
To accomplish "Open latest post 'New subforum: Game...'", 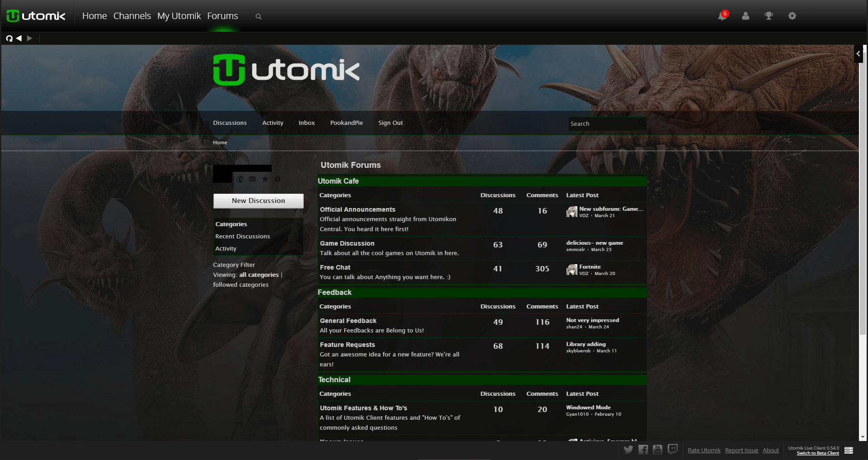I will [x=611, y=209].
